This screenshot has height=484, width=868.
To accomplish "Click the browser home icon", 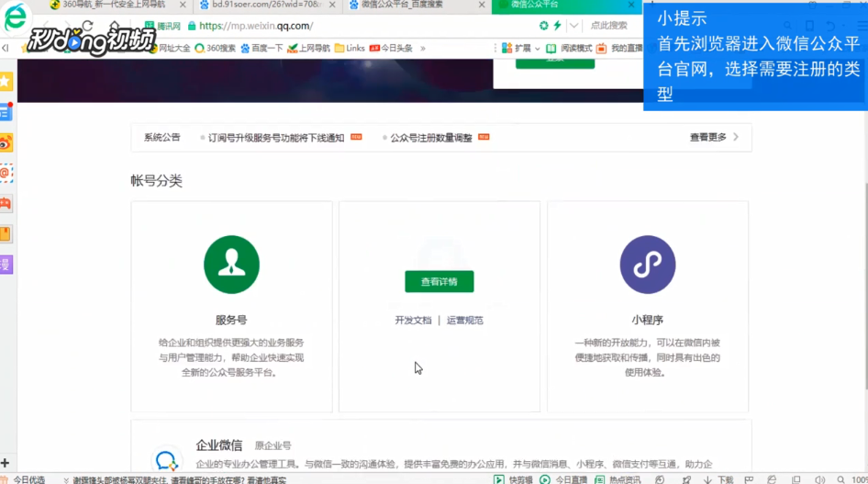I will [115, 26].
